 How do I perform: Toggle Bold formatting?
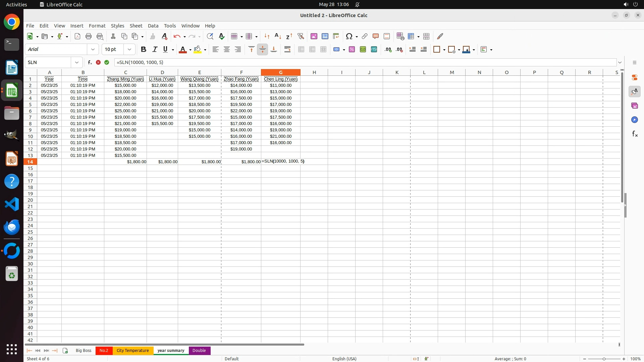click(x=144, y=50)
